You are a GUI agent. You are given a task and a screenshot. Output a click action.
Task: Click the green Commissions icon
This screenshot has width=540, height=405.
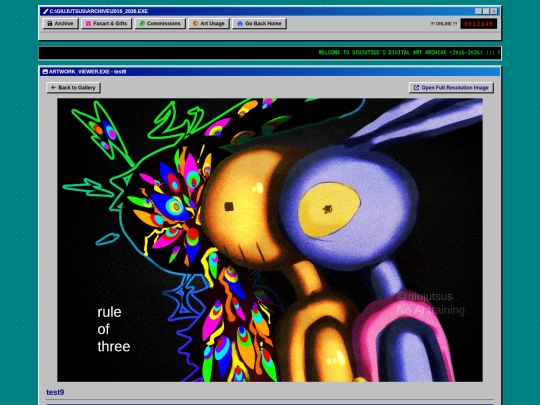pos(142,23)
